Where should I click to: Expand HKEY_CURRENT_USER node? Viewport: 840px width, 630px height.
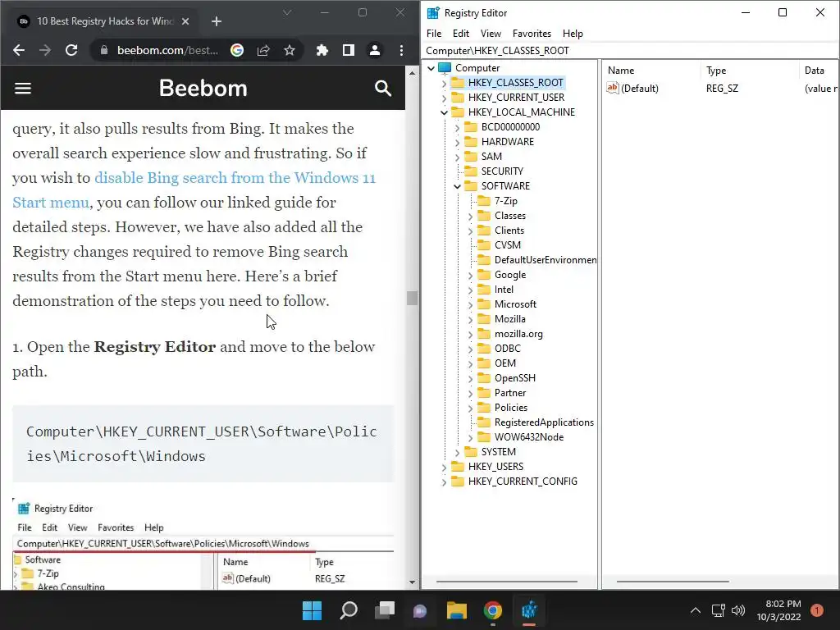[x=444, y=98]
